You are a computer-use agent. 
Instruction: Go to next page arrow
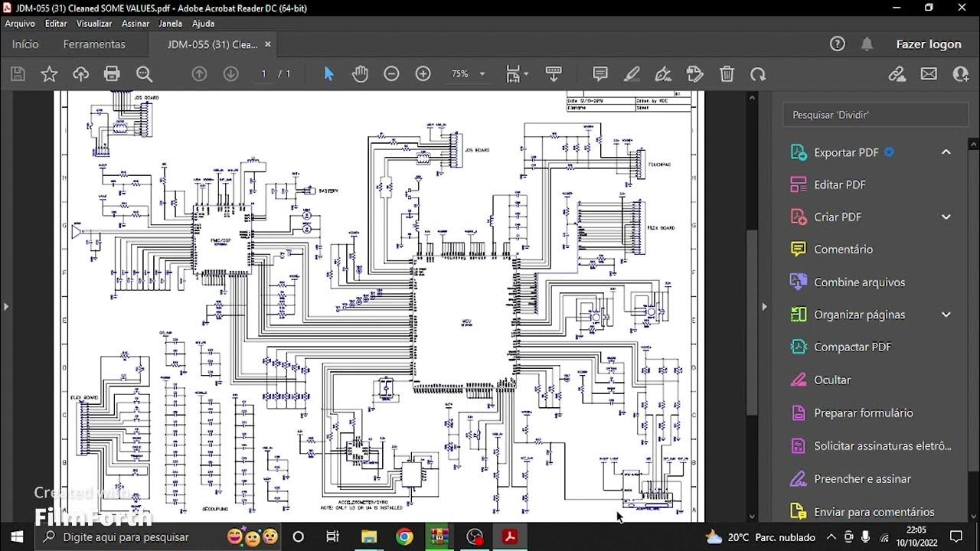pos(230,74)
